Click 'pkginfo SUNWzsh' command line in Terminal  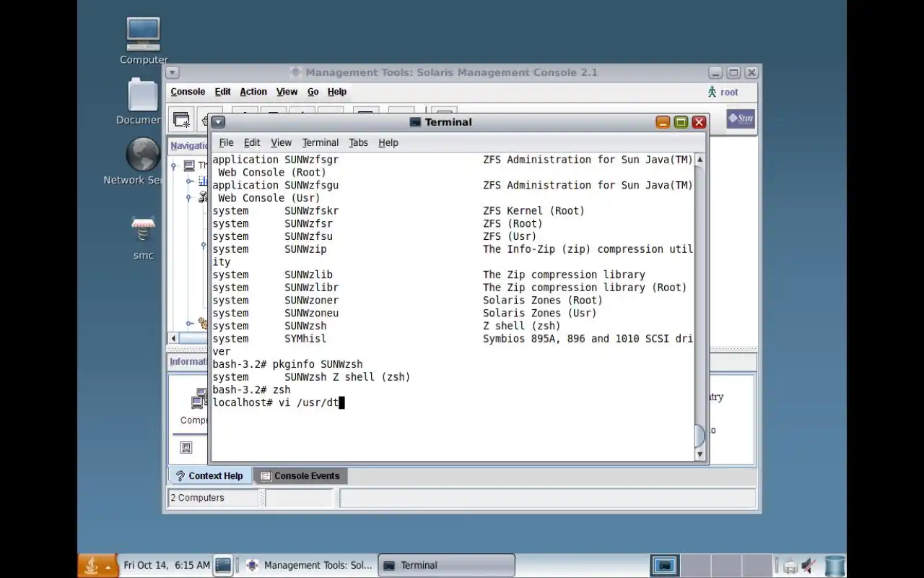[287, 364]
